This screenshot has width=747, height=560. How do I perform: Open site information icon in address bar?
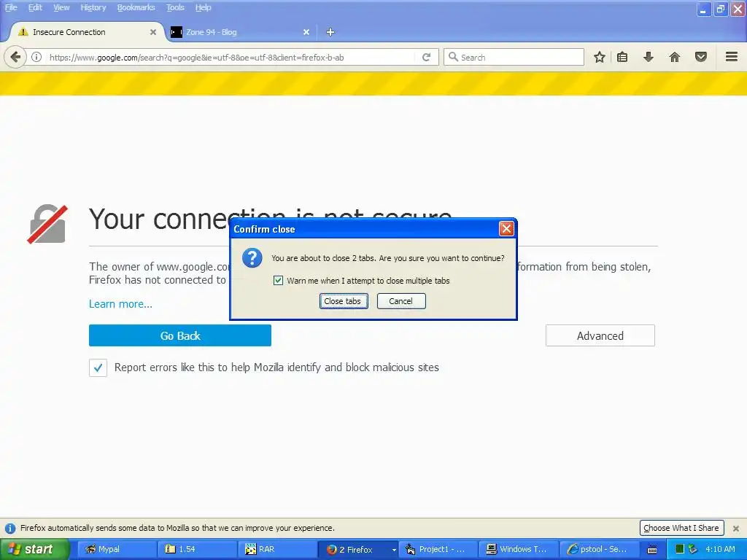coord(36,57)
